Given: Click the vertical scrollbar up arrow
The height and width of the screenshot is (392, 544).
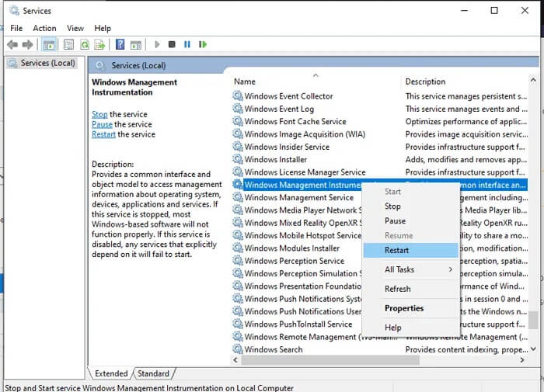Looking at the screenshot, I should (533, 80).
